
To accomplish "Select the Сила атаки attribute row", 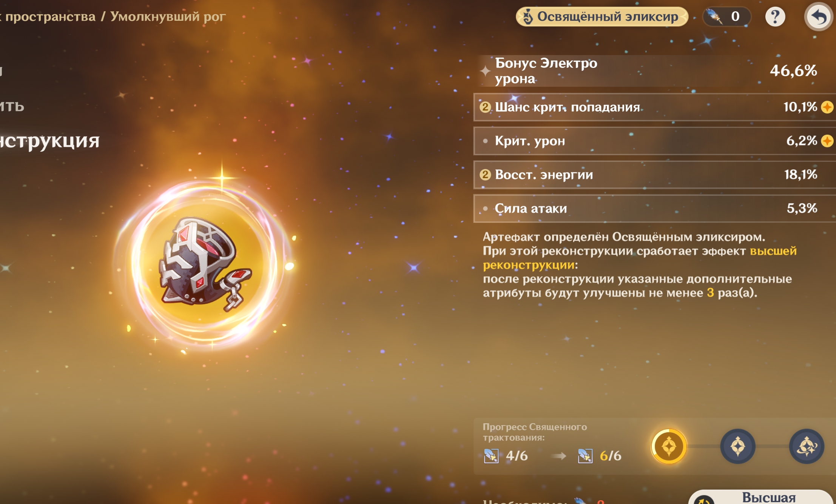I will tap(655, 208).
